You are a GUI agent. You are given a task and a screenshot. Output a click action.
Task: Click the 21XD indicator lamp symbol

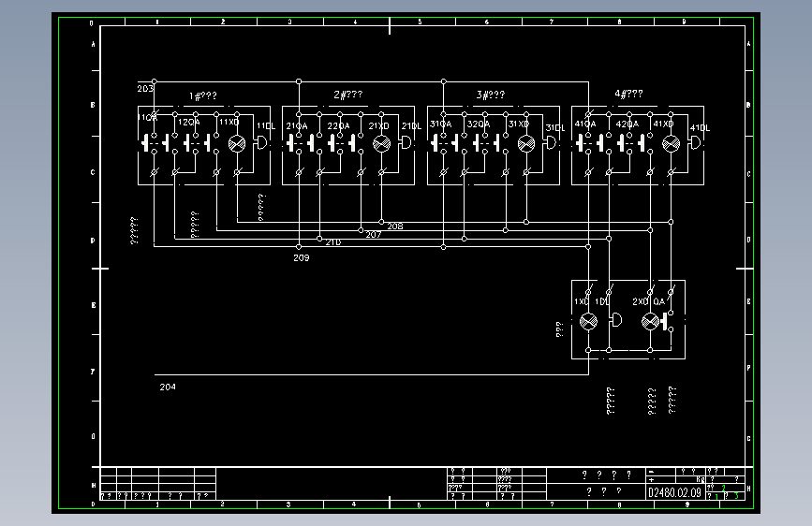pyautogui.click(x=382, y=143)
